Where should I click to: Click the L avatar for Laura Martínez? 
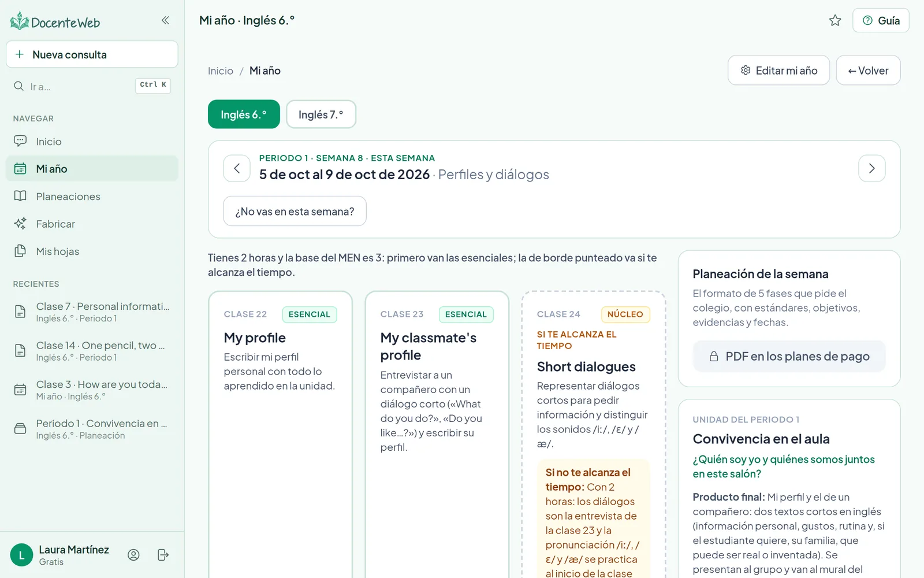point(21,555)
